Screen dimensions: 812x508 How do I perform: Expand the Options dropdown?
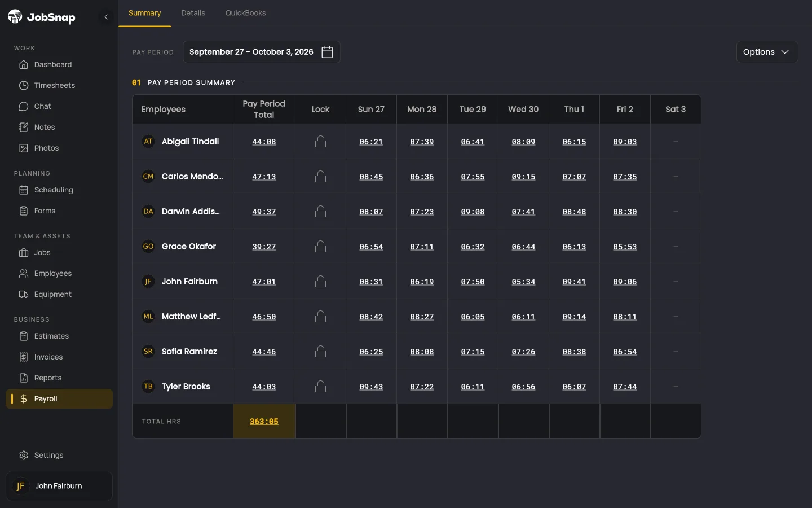(767, 52)
